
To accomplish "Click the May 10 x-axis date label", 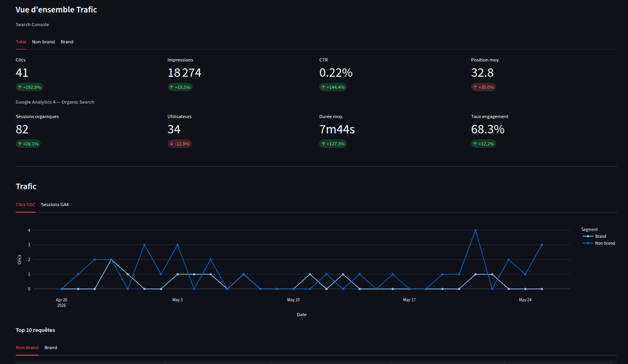I will point(293,300).
